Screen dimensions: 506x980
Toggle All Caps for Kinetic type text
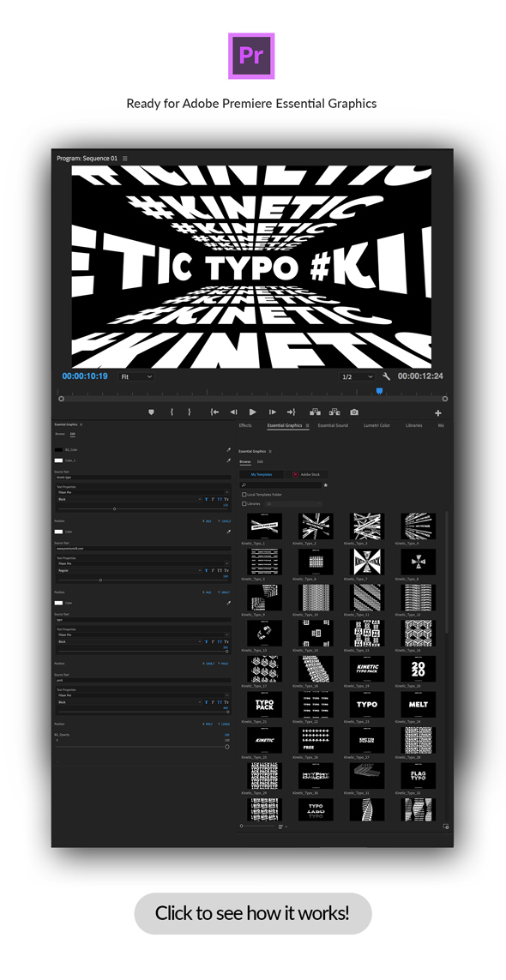click(x=220, y=499)
